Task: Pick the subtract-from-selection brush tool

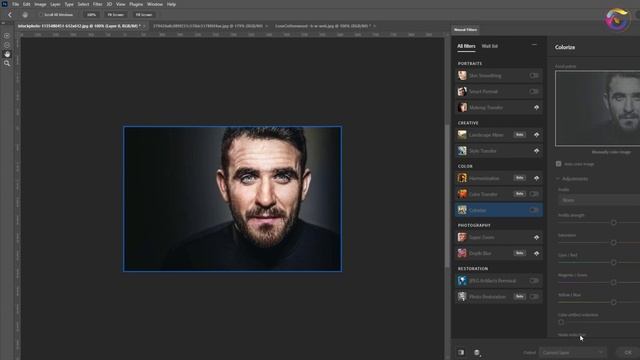Action: (7, 45)
